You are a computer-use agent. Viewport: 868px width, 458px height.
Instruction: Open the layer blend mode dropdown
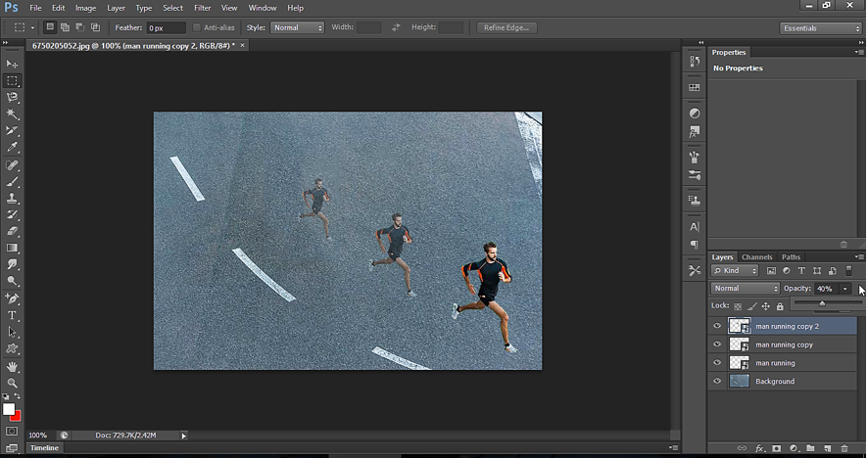746,288
